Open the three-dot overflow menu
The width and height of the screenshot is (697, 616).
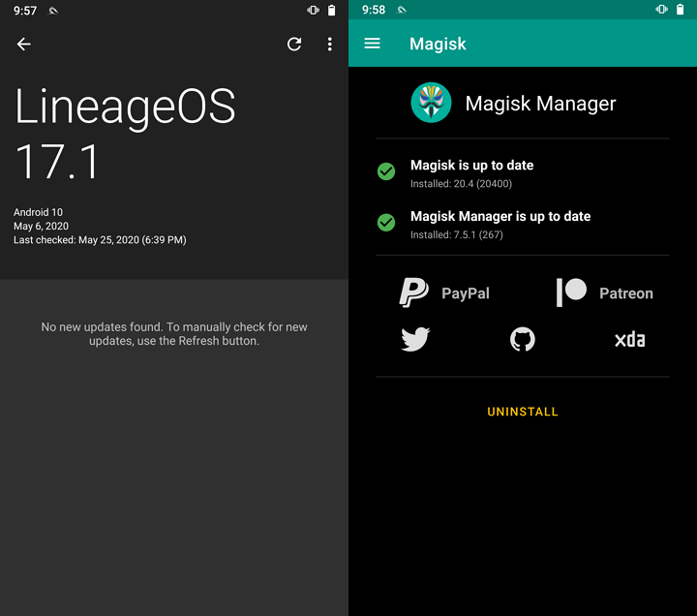(329, 45)
